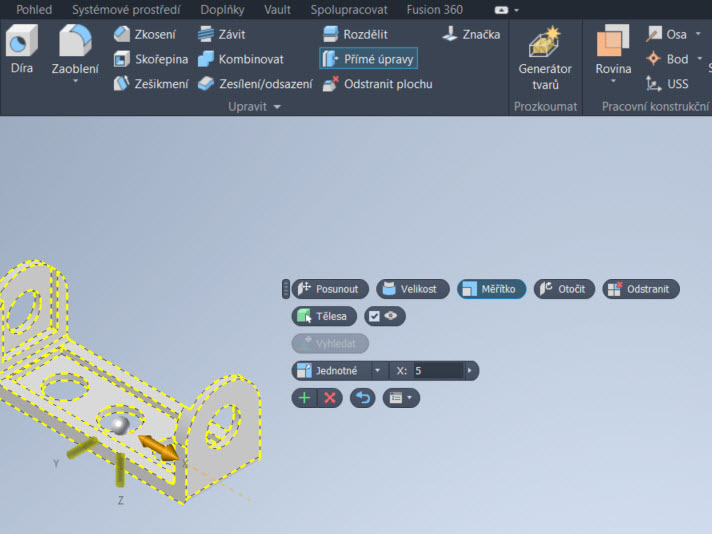Grab the mini-toolbar grip handle
Image resolution: width=712 pixels, height=534 pixels.
coord(286,289)
